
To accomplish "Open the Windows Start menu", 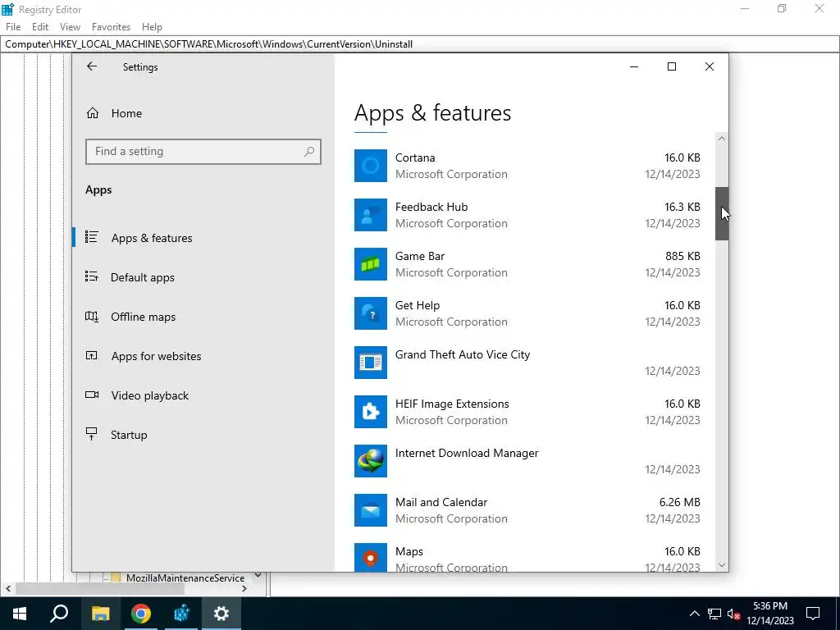I will [20, 614].
